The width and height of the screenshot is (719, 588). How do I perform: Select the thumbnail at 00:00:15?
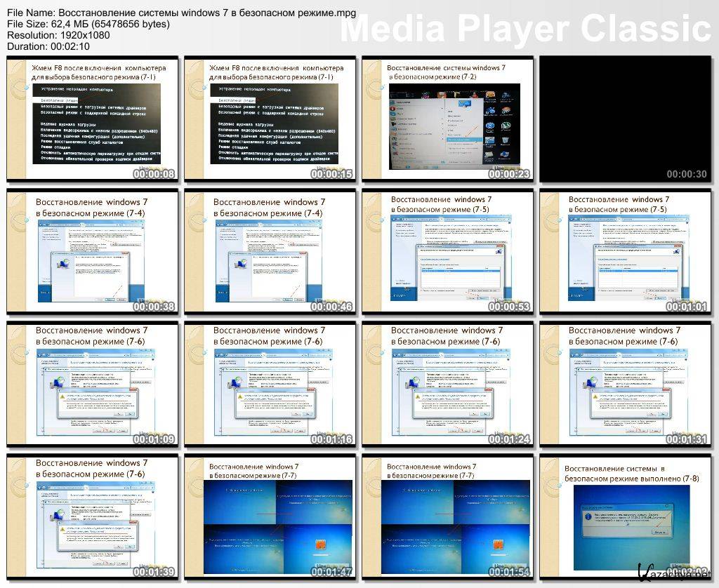click(270, 120)
